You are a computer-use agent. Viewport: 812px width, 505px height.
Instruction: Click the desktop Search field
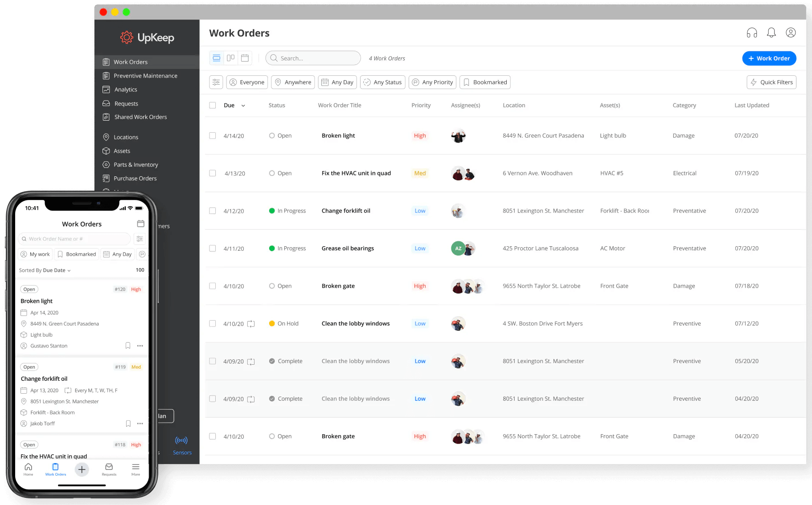pos(313,58)
